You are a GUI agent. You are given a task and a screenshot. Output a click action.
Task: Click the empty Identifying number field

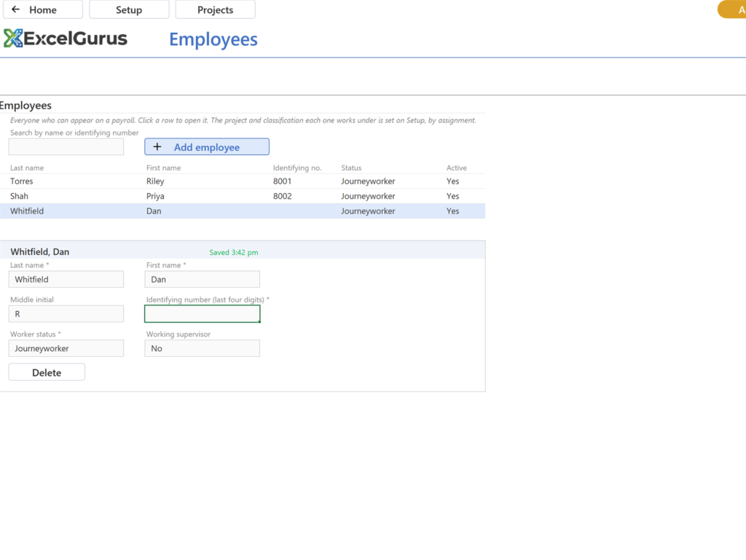click(x=203, y=314)
